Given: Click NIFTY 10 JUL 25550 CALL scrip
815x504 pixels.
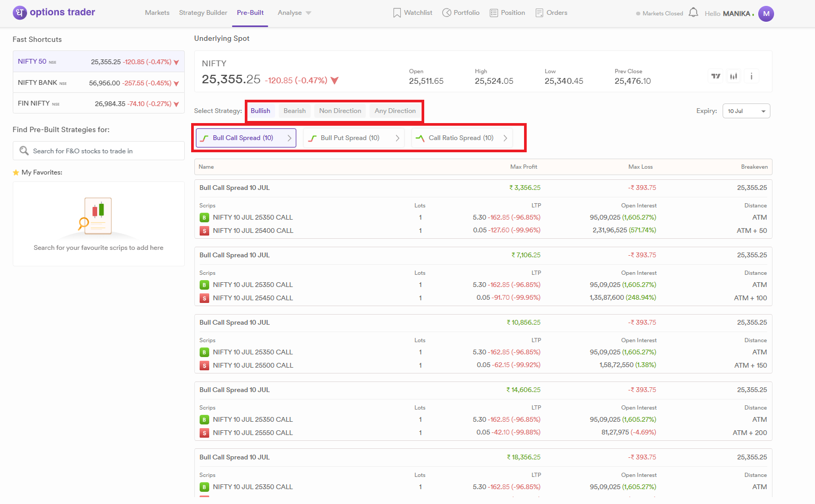Looking at the screenshot, I should click(x=253, y=433).
